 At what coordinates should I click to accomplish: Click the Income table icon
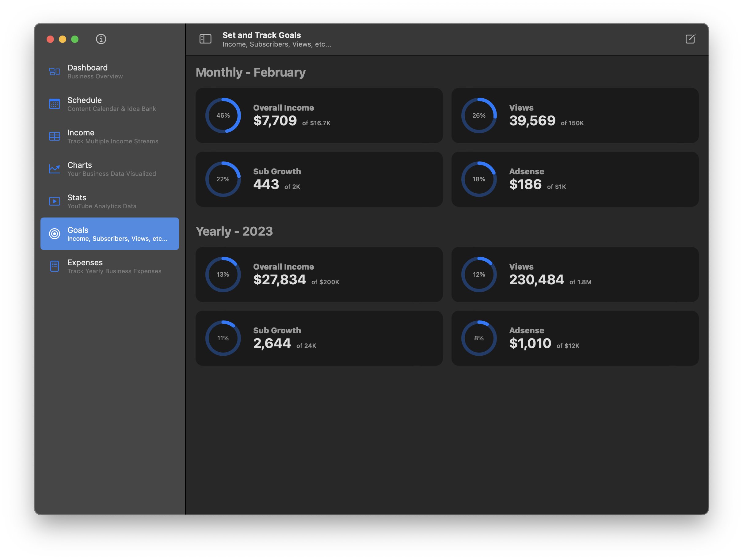[x=55, y=136]
